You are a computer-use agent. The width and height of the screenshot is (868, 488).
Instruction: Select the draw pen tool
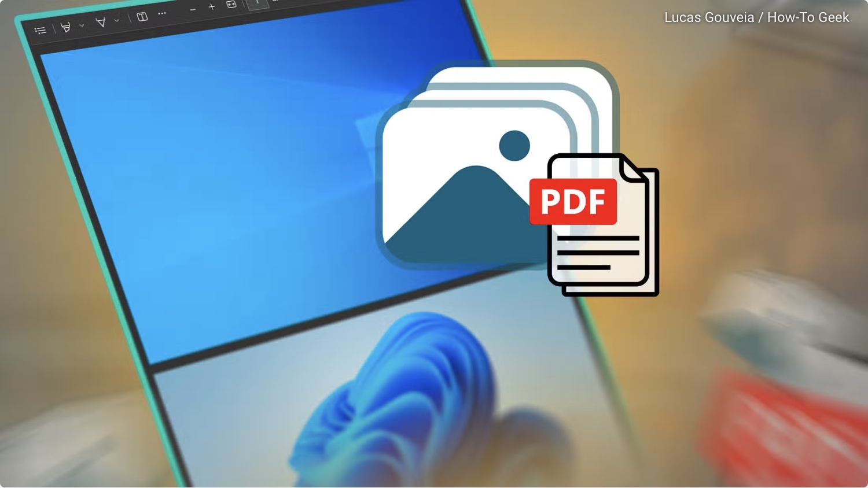coord(101,22)
